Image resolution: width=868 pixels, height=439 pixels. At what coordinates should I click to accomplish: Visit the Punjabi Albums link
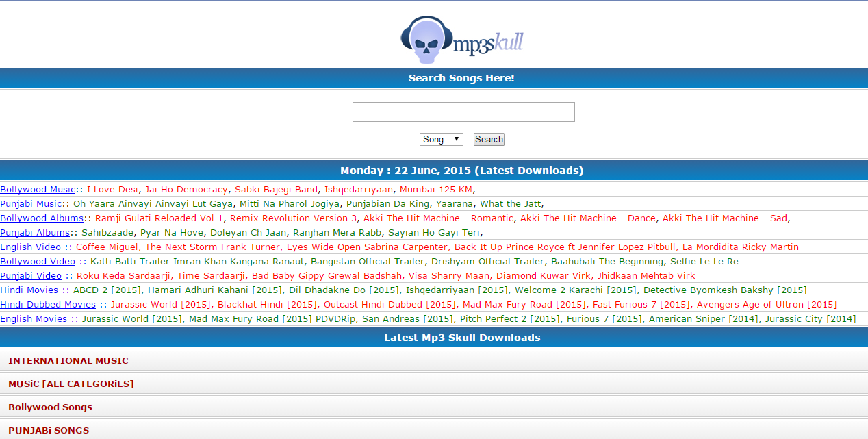[35, 232]
